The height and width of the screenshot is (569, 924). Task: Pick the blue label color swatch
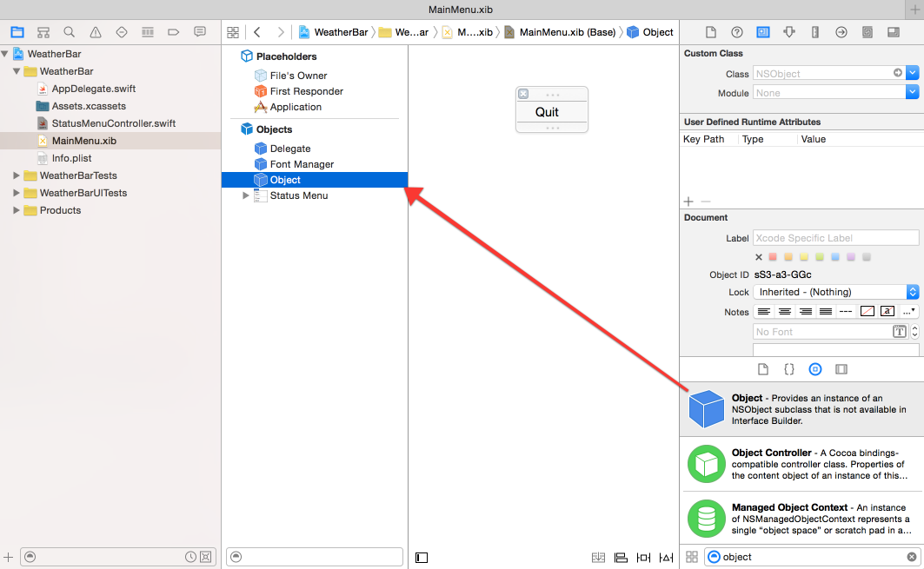[835, 257]
